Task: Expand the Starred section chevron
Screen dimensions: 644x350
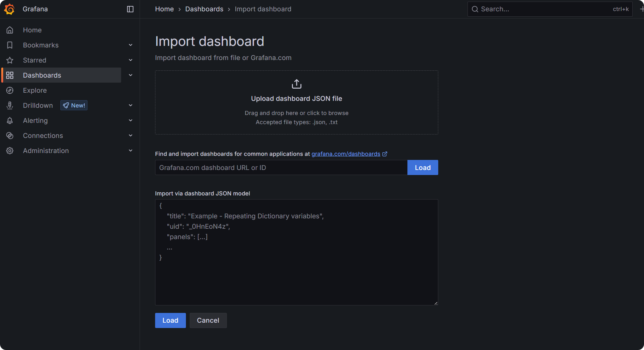Action: point(131,60)
